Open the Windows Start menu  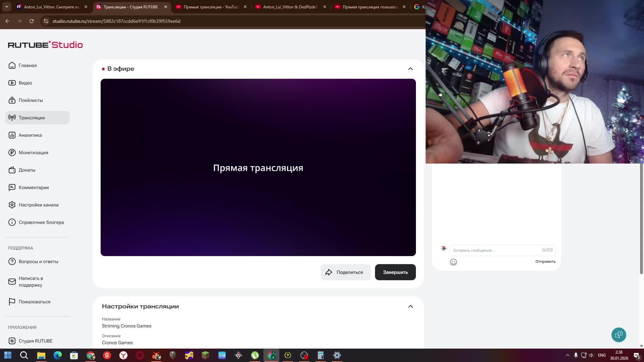pyautogui.click(x=7, y=355)
